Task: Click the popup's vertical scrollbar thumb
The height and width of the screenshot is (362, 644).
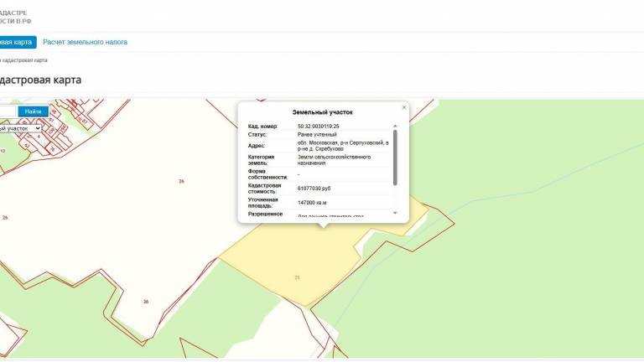Action: click(x=396, y=156)
